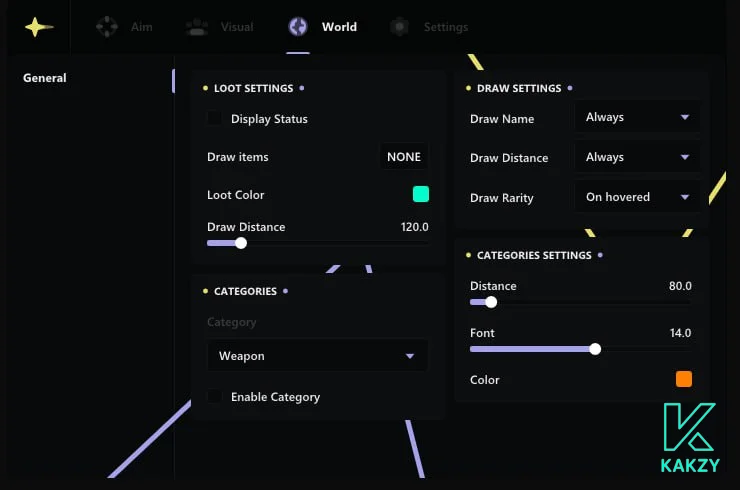The width and height of the screenshot is (740, 490).
Task: Toggle the Enable Category checkbox
Action: click(215, 397)
